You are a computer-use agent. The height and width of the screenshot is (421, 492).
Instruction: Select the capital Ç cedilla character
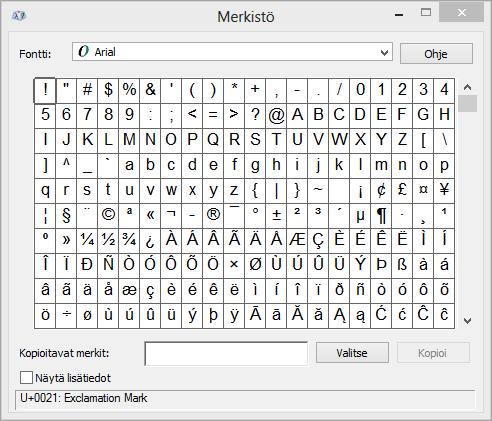(318, 241)
